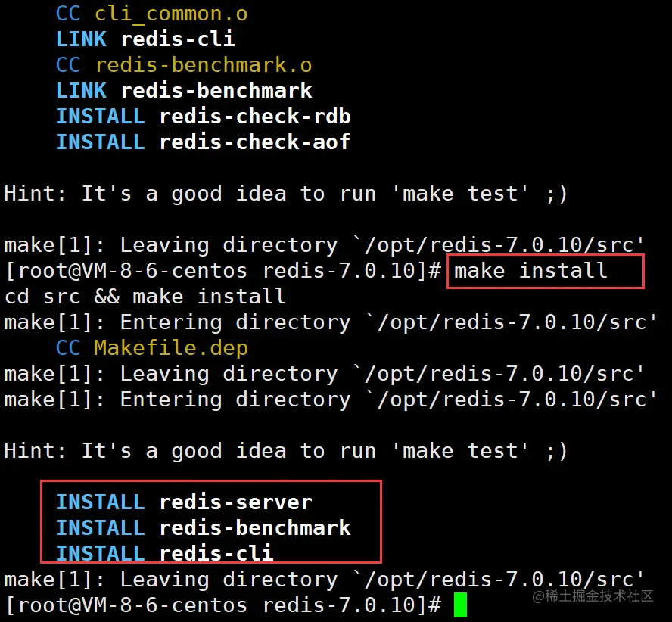Select the "redis-benchmark.o" file name
Image resolution: width=672 pixels, height=622 pixels.
(x=204, y=65)
